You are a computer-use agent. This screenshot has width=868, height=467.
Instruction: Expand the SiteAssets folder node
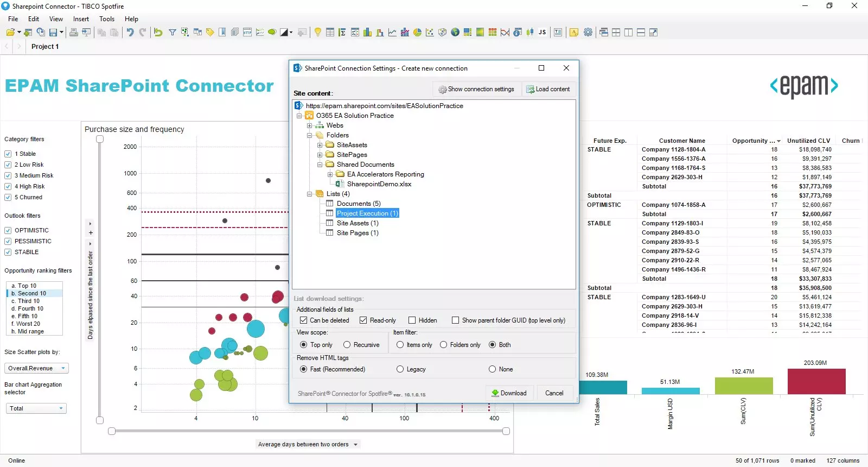320,145
